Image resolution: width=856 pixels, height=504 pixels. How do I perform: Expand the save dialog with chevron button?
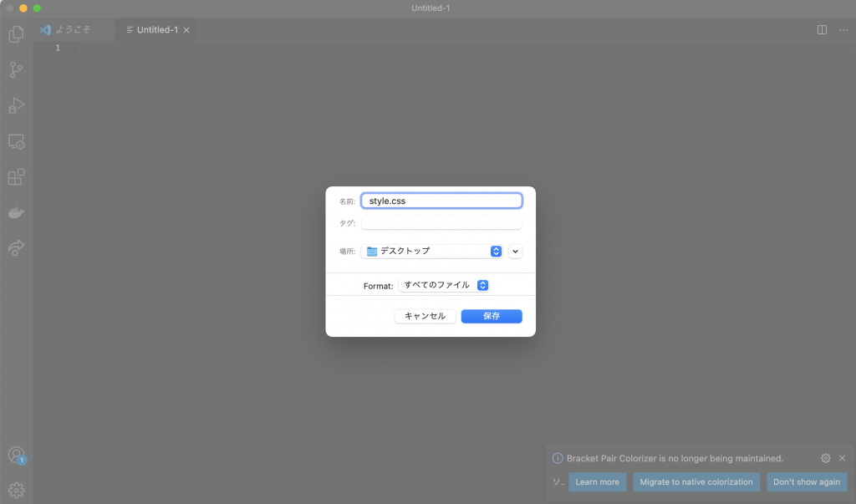(x=515, y=252)
